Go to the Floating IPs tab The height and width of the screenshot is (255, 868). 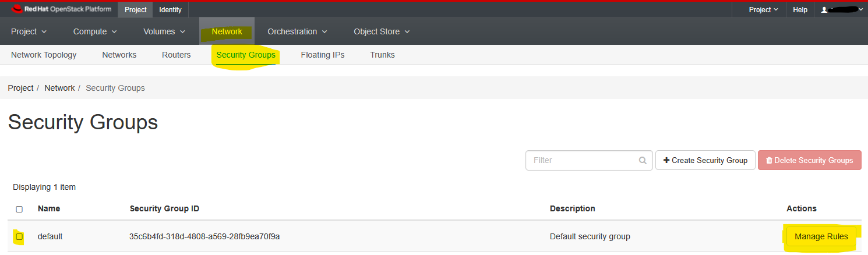pos(323,55)
